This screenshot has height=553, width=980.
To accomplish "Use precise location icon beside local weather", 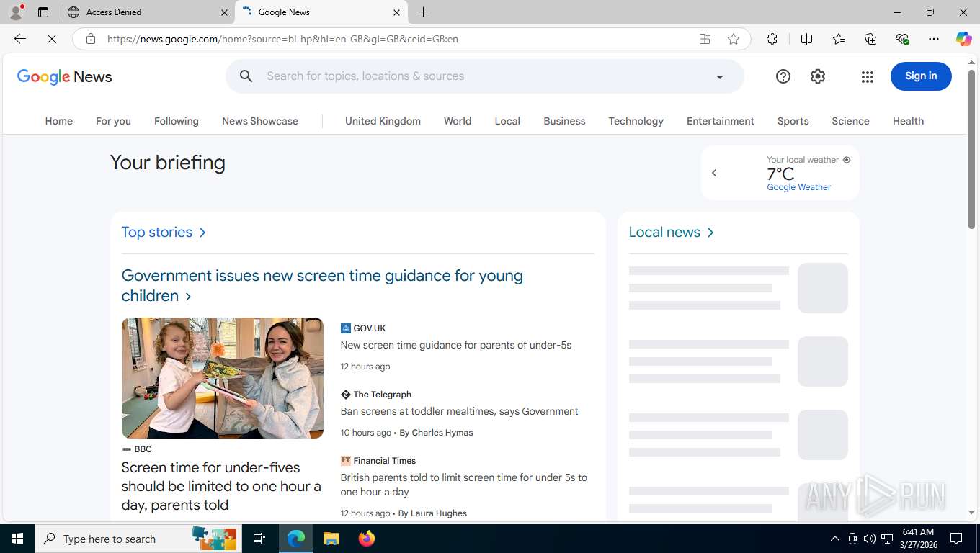I will click(x=847, y=160).
